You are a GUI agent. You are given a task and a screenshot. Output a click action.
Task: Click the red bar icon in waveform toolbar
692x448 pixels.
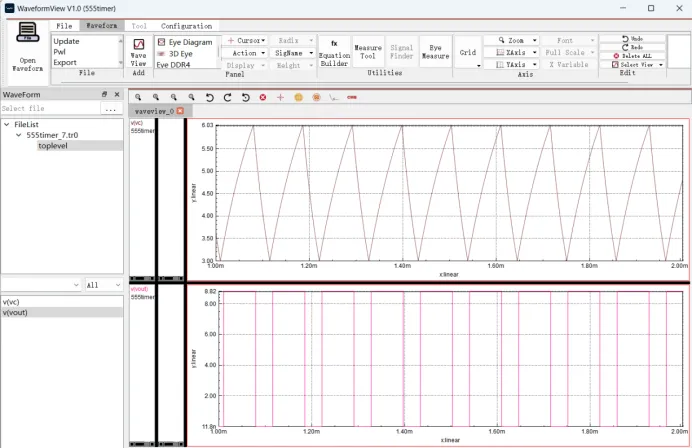point(352,97)
